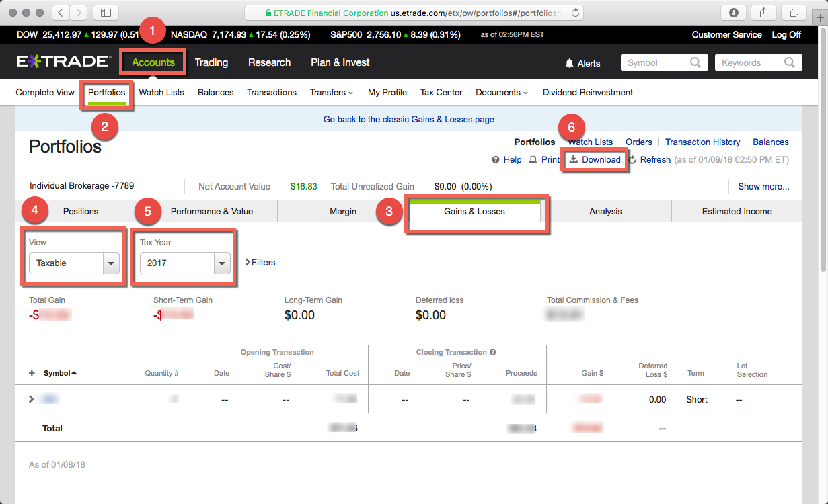Click Safari back navigation arrow
Viewport: 828px width, 504px height.
point(61,12)
